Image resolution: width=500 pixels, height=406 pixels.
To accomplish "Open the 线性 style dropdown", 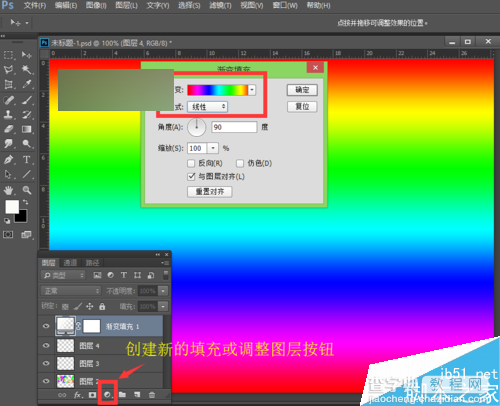I will (207, 107).
